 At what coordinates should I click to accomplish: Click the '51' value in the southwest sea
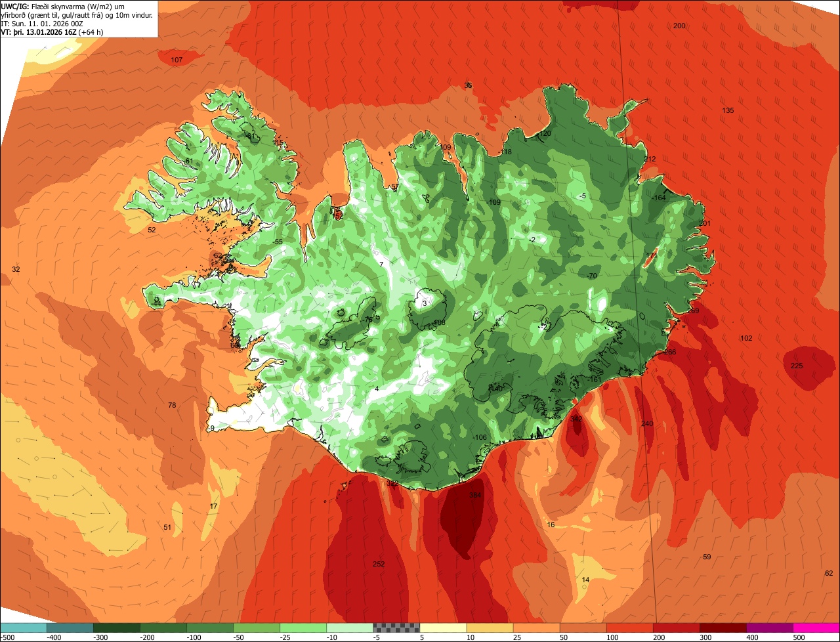pyautogui.click(x=167, y=528)
